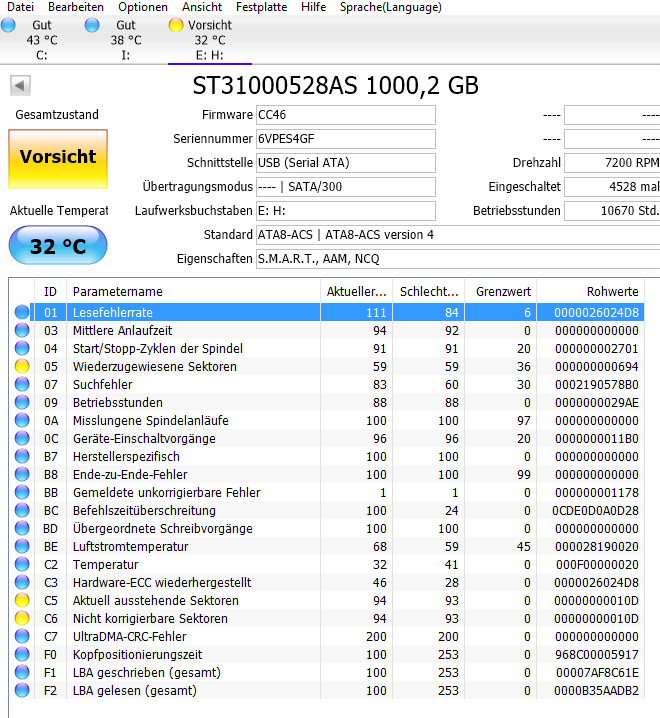
Task: Click raw value 000000000694
Action: pyautogui.click(x=596, y=366)
